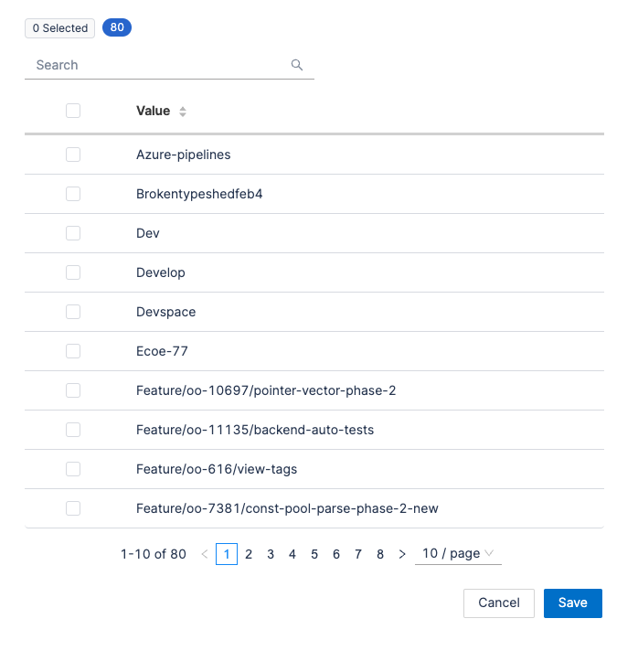The width and height of the screenshot is (638, 672).
Task: Click the Cancel button
Action: 499,603
